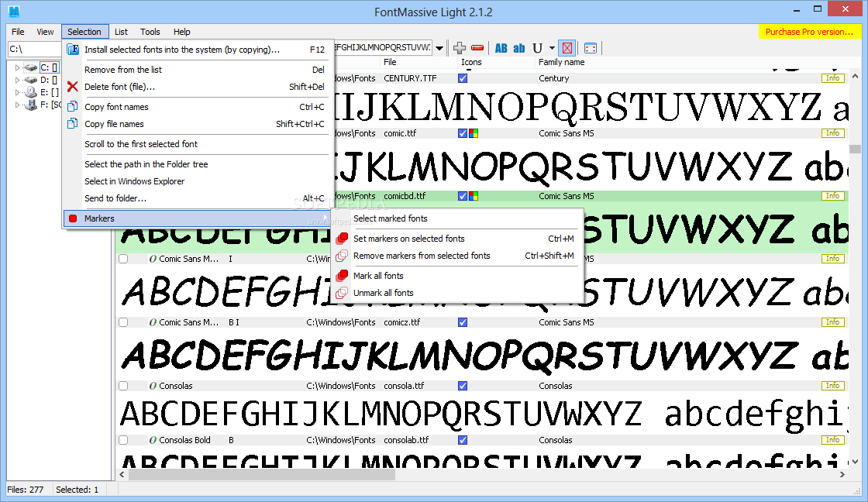Open the sample text dropdown arrow
This screenshot has width=868, height=502.
[439, 48]
